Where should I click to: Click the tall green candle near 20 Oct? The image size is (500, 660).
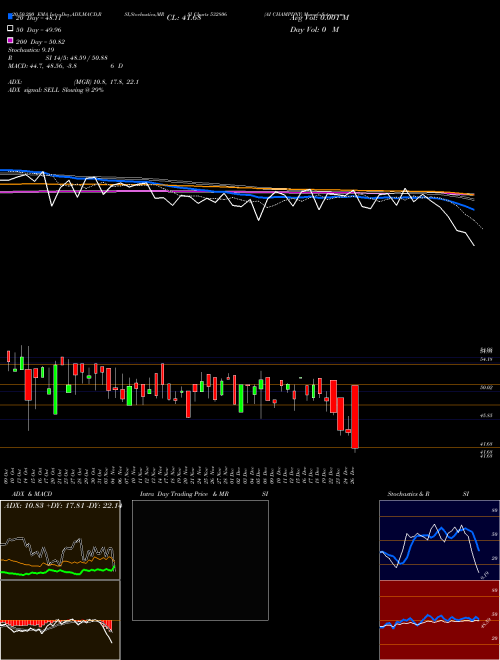(x=55, y=389)
